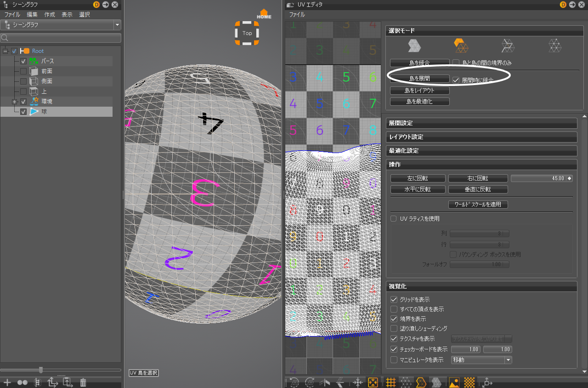
Task: Click the plus icon below the scene graph
Action: [7, 382]
